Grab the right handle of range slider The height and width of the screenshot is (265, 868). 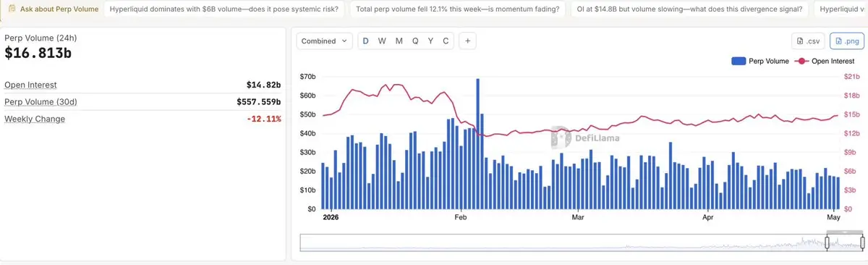[x=861, y=242]
